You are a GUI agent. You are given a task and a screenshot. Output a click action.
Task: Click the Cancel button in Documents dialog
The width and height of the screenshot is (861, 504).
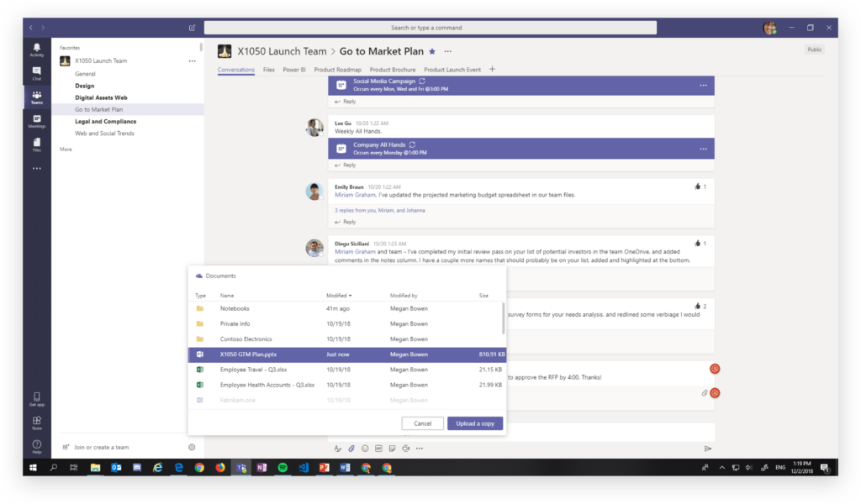422,423
